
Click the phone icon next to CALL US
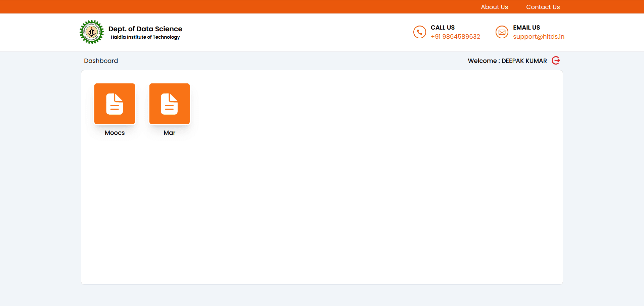(419, 32)
